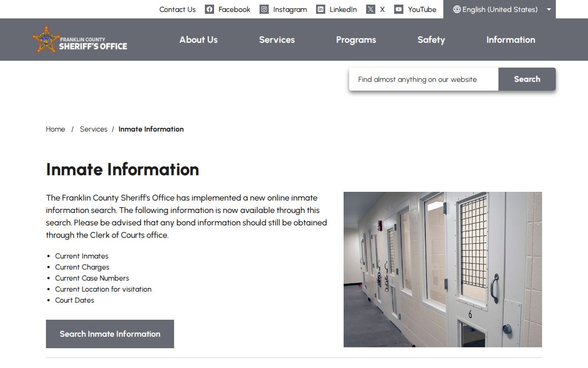Open the Facebook text link
Image resolution: width=588 pixels, height=368 pixels.
click(x=234, y=9)
